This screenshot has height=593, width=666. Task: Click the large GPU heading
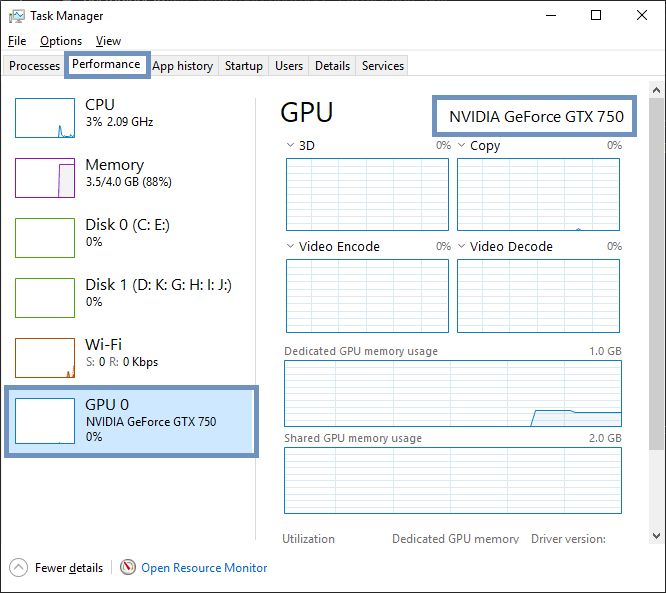pos(307,113)
